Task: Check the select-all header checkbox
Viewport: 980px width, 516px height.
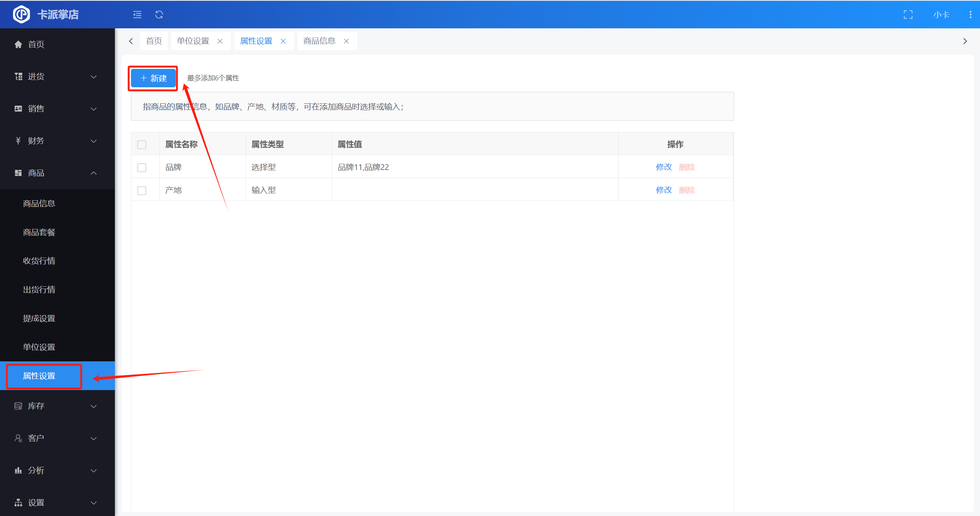Action: [142, 144]
